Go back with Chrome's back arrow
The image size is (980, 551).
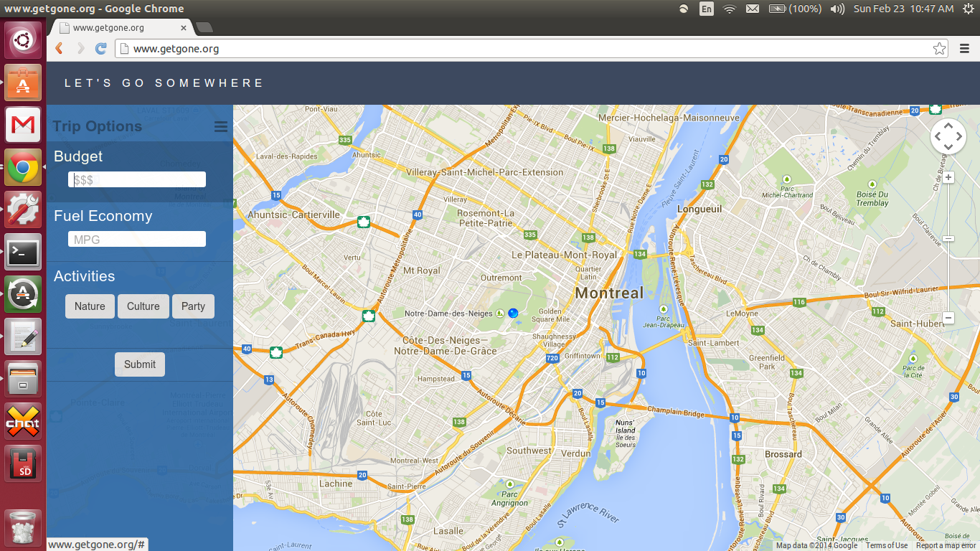coord(60,49)
